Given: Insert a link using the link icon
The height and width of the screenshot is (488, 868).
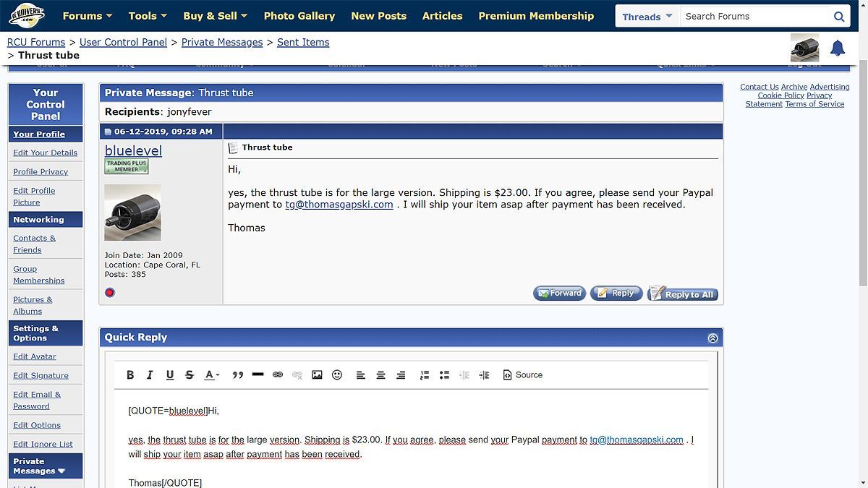Looking at the screenshot, I should coord(277,375).
